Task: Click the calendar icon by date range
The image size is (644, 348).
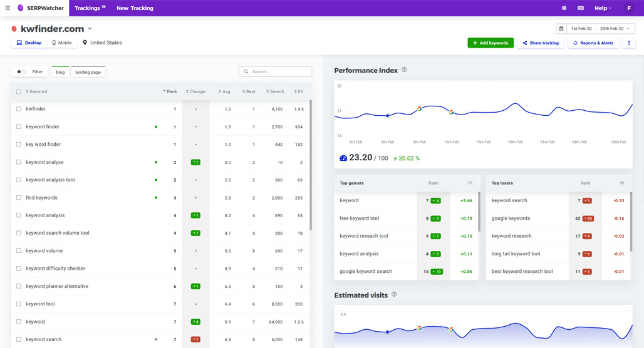Action: 561,29
